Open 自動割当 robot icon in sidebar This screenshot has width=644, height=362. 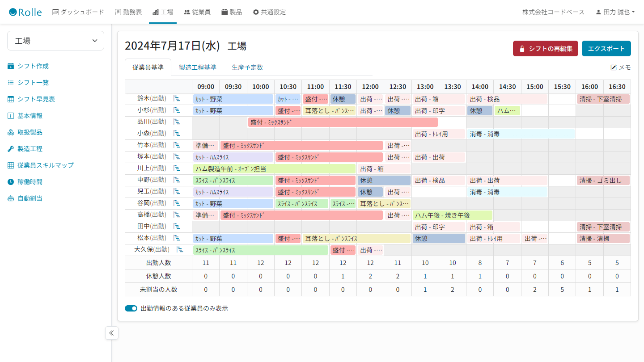tap(11, 198)
